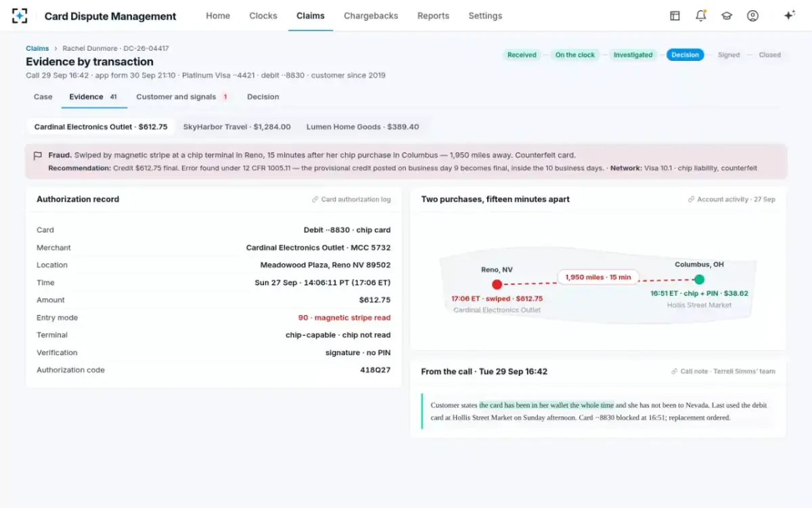The image size is (812, 508).
Task: Click the Evidence count badge 41
Action: click(113, 97)
